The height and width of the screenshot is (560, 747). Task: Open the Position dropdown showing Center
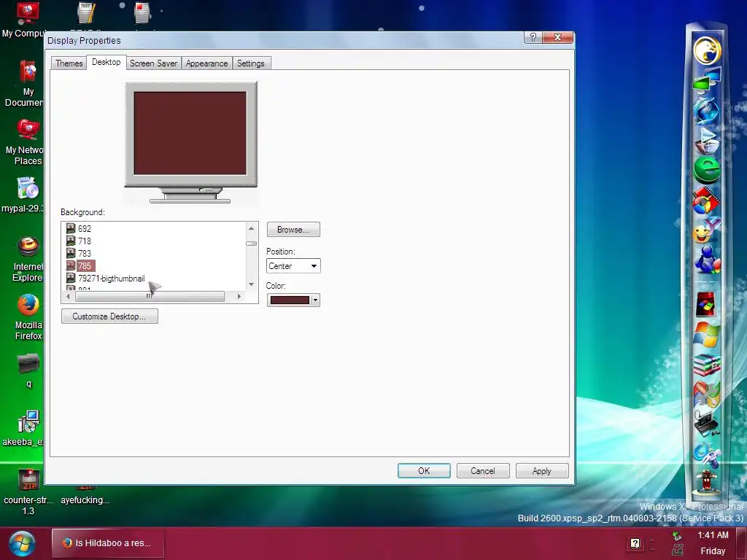click(293, 265)
